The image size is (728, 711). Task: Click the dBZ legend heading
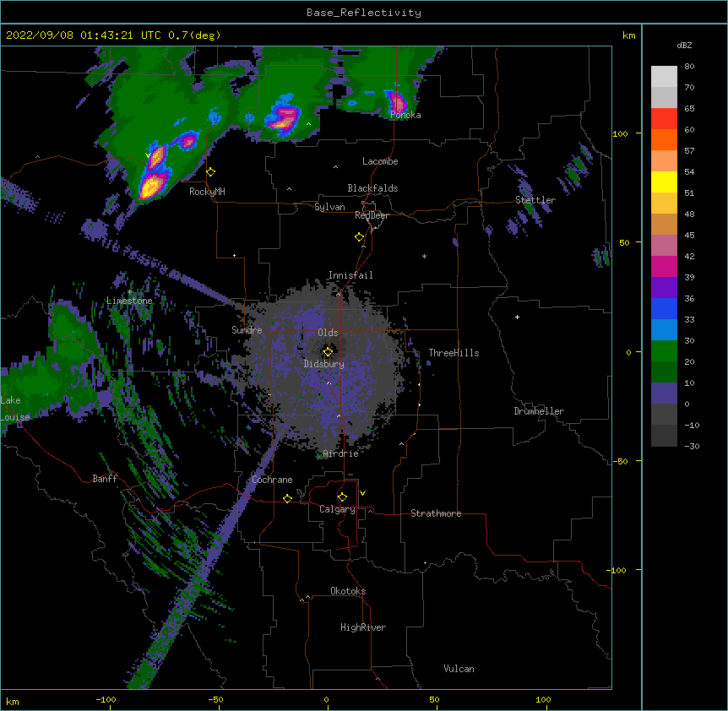684,45
